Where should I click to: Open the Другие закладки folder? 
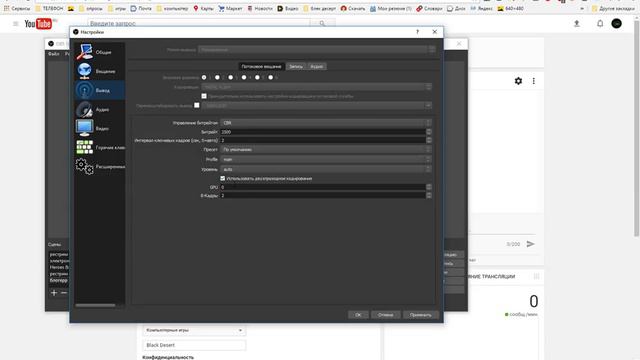pos(613,8)
